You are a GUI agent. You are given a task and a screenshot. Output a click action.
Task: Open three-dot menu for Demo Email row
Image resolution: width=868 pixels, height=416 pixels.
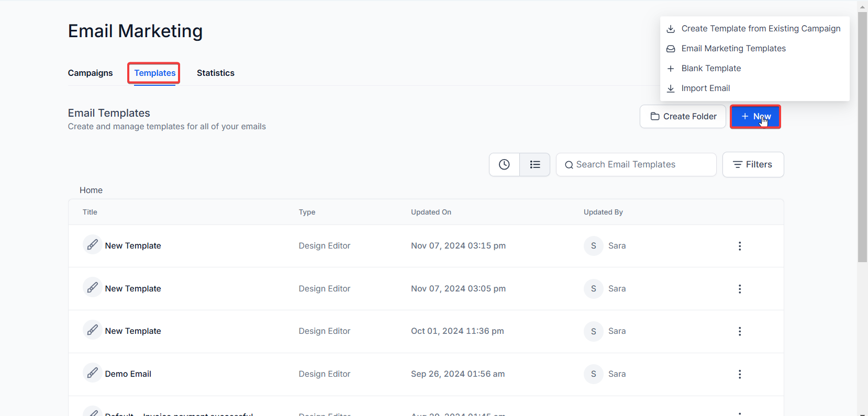click(739, 374)
